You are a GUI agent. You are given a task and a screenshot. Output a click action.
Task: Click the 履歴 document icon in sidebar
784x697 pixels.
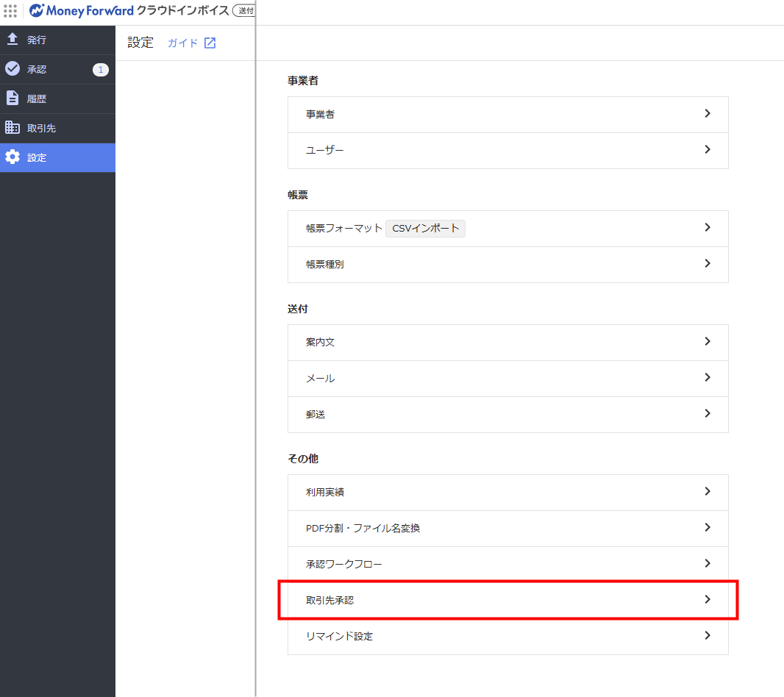(13, 99)
